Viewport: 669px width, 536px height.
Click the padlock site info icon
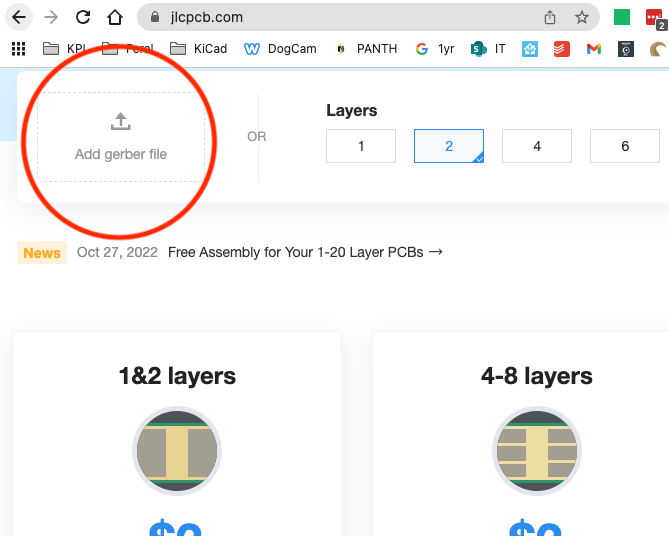155,17
